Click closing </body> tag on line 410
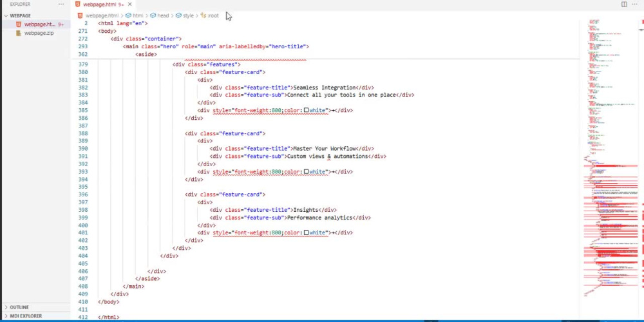644x322 pixels. [x=109, y=301]
